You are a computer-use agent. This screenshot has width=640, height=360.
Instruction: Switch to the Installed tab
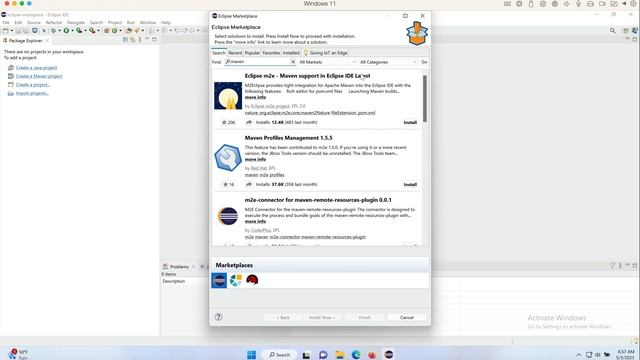point(291,53)
